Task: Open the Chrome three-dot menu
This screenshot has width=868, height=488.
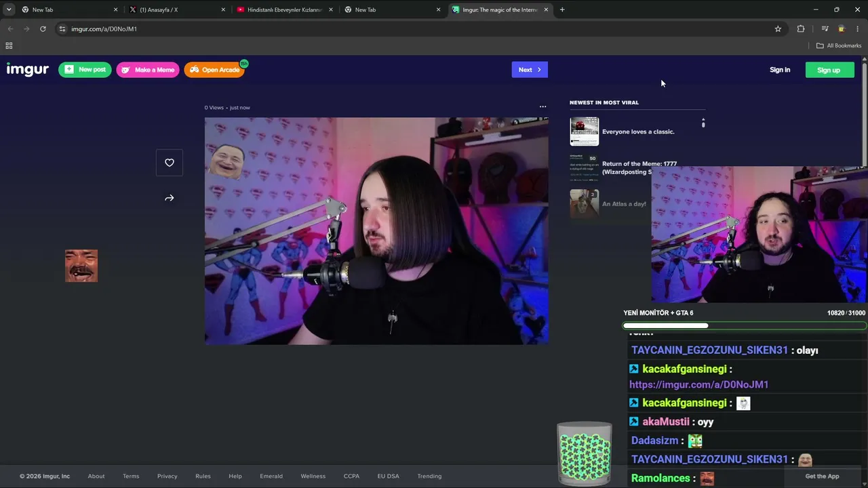Action: [858, 29]
